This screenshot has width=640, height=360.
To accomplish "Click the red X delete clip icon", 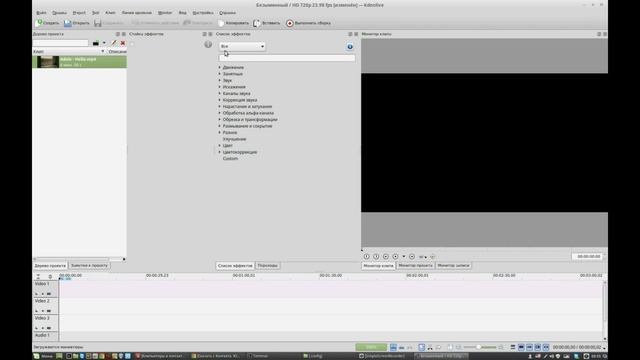I will pos(122,43).
